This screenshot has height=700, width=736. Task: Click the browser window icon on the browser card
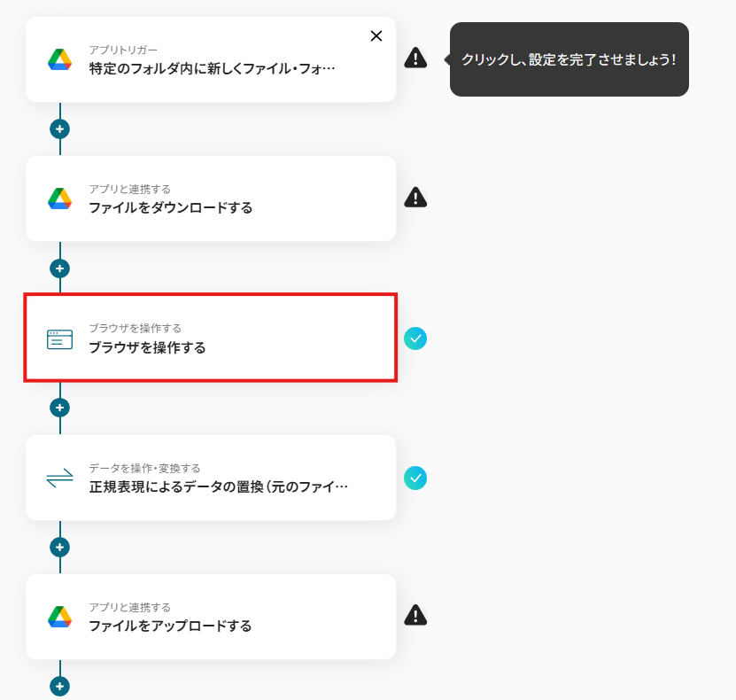tap(59, 339)
